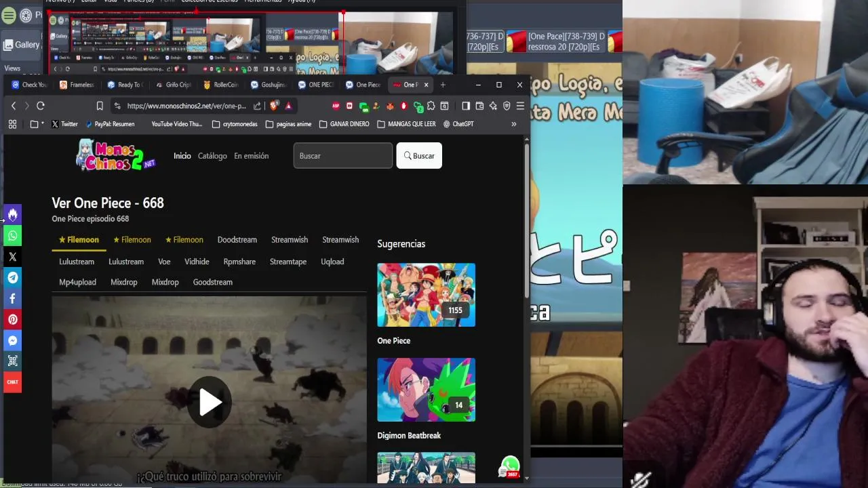Go to Inicio in the site navigation
Viewport: 868px width, 488px height.
point(182,156)
